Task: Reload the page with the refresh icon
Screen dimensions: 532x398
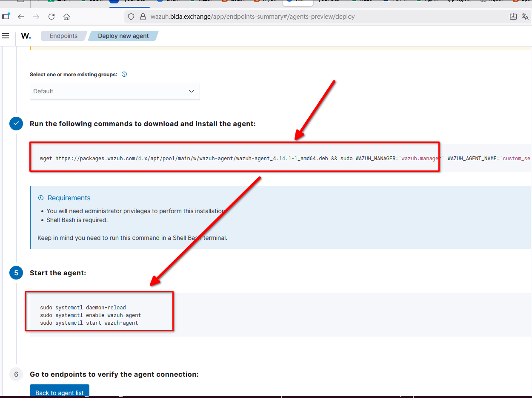Action: (51, 17)
